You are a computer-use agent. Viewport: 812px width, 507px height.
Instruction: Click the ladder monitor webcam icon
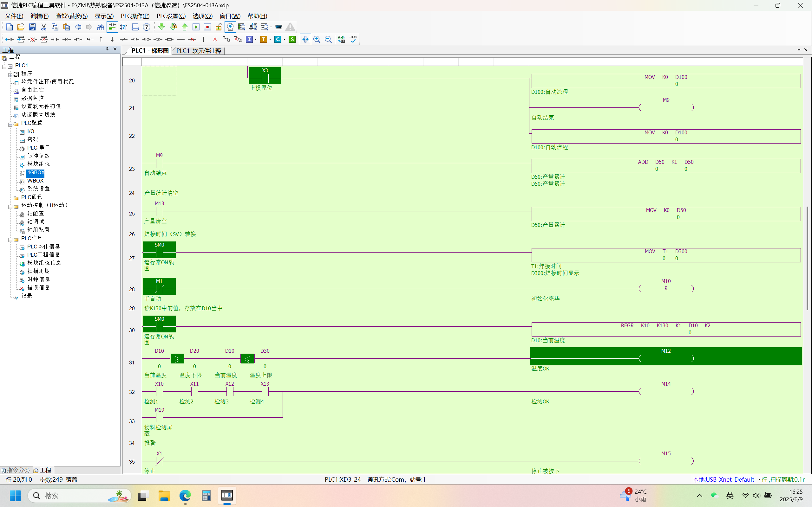pyautogui.click(x=230, y=27)
